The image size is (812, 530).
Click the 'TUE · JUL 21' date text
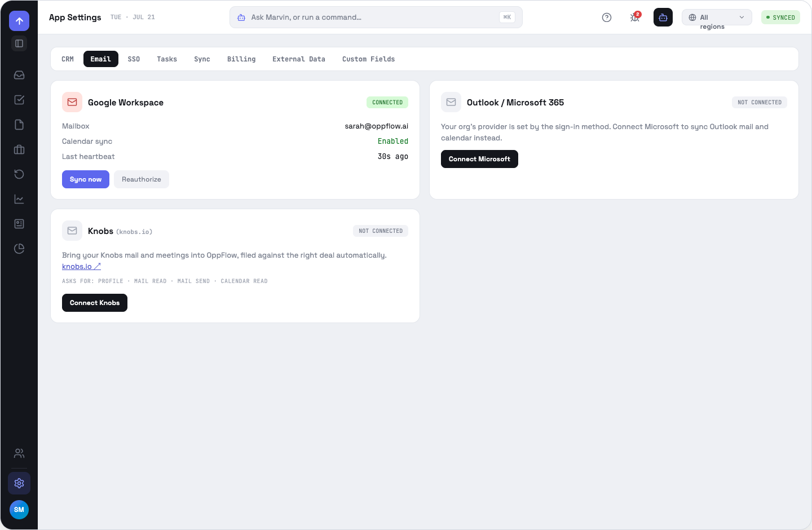coord(133,17)
